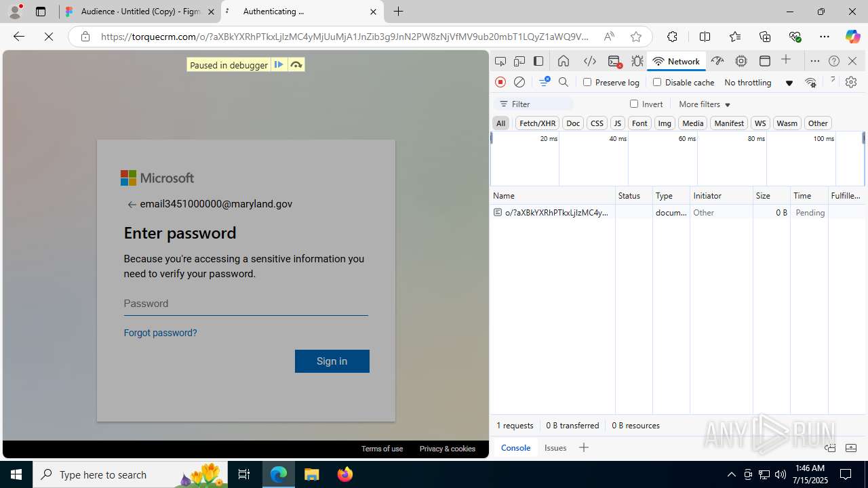The height and width of the screenshot is (488, 868).
Task: Check the Invert filter checkbox
Action: coord(634,104)
